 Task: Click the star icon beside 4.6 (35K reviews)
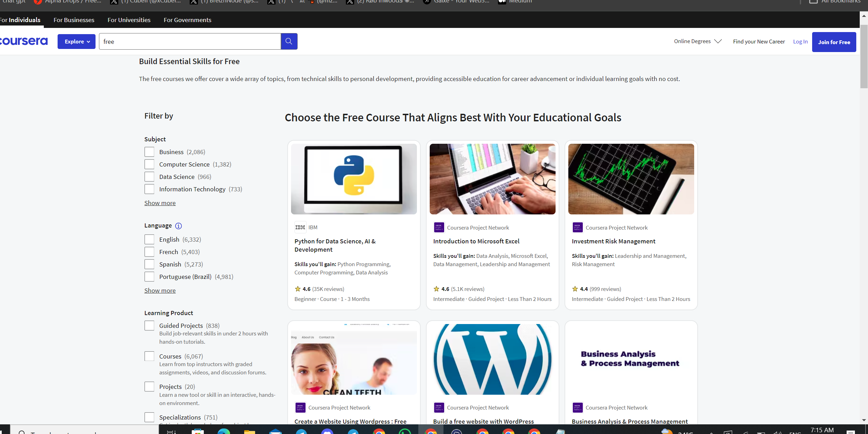(298, 289)
